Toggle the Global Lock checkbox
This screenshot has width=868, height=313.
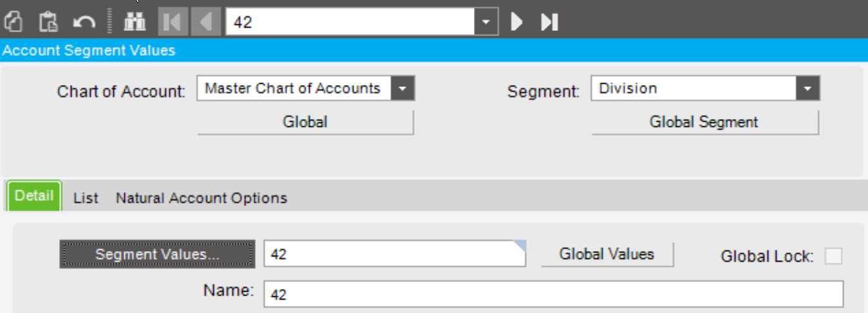(x=834, y=256)
